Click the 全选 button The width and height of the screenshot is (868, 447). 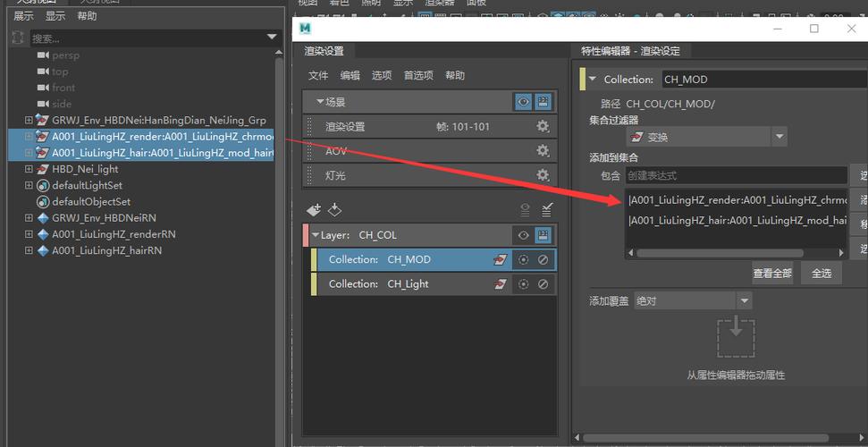822,273
